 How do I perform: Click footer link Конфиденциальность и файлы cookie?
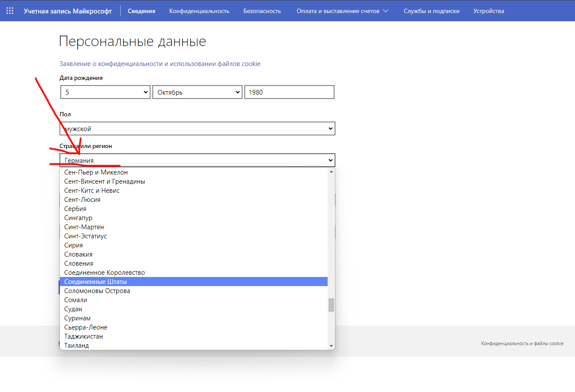(522, 343)
